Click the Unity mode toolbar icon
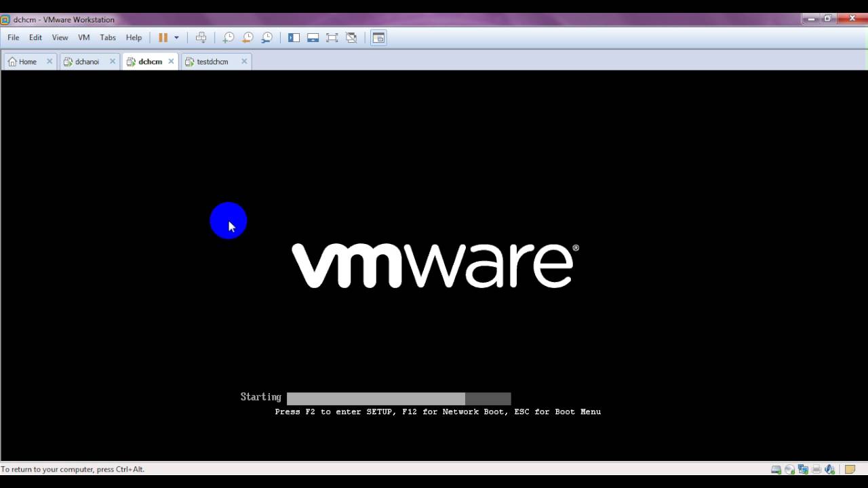Screen dimensions: 868x488 coord(351,38)
